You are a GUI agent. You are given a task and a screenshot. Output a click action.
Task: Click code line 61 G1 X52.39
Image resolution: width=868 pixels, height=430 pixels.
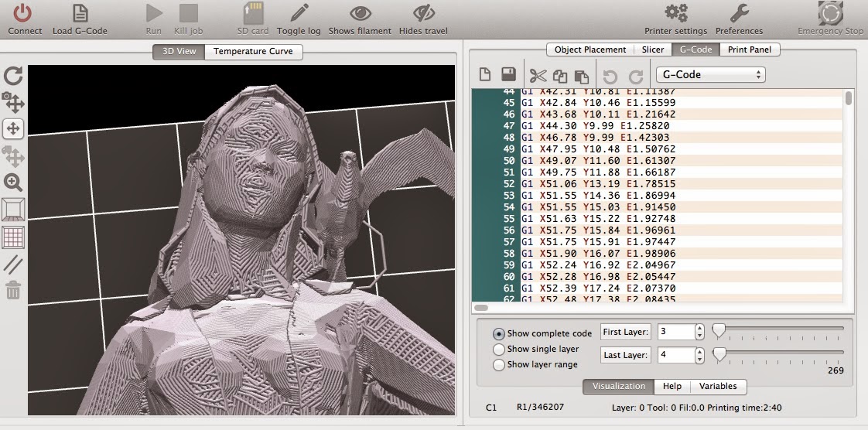[x=599, y=288]
